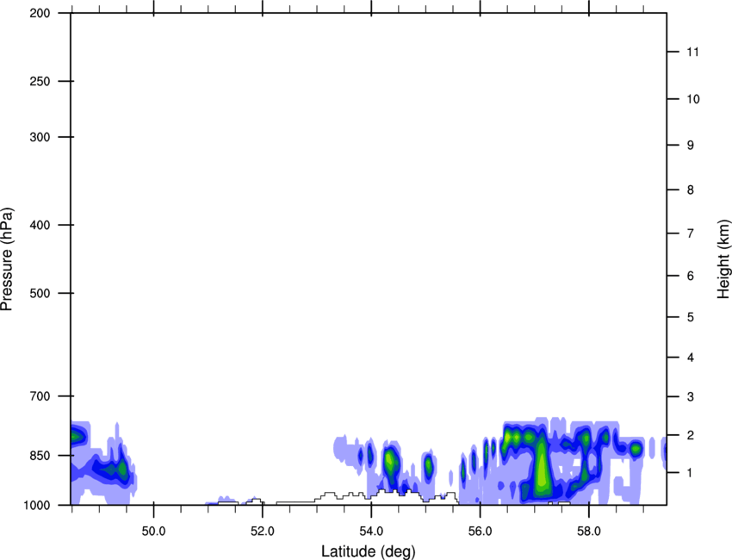Viewport: 732px width, 560px height.
Task: Click the "Height (km)" axis title
Action: click(723, 258)
